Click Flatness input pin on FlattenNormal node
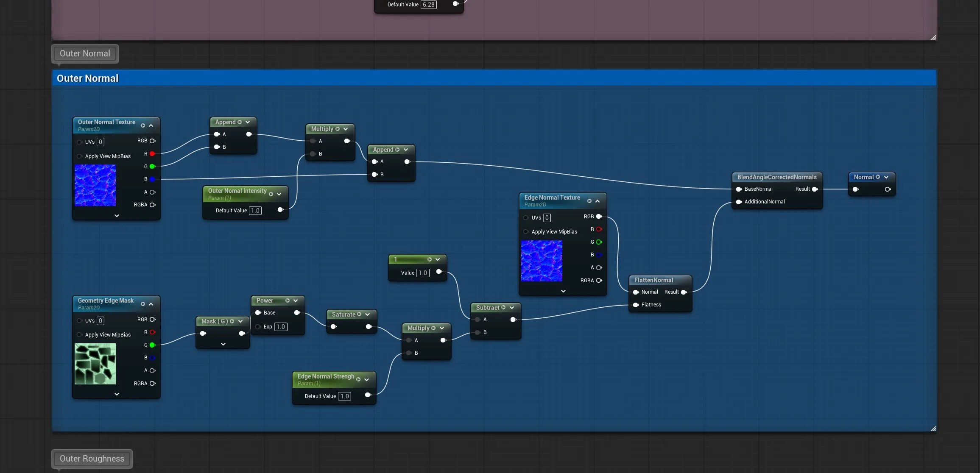This screenshot has width=980, height=473. click(x=636, y=305)
